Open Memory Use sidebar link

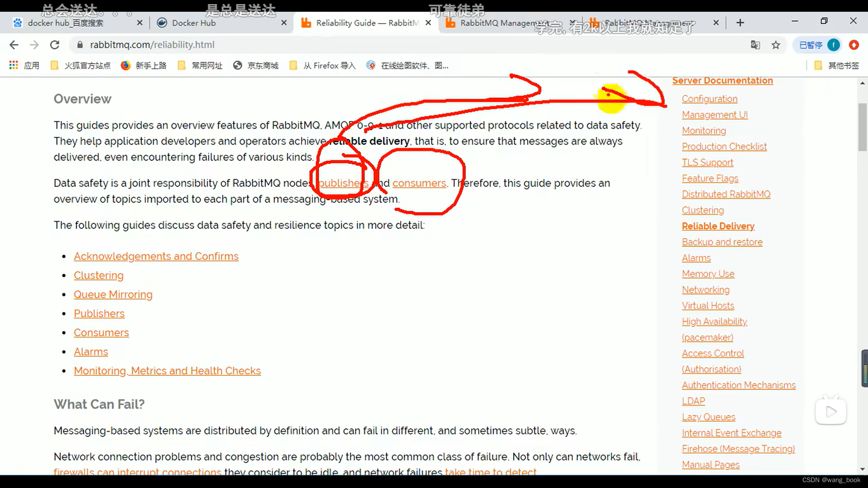708,274
